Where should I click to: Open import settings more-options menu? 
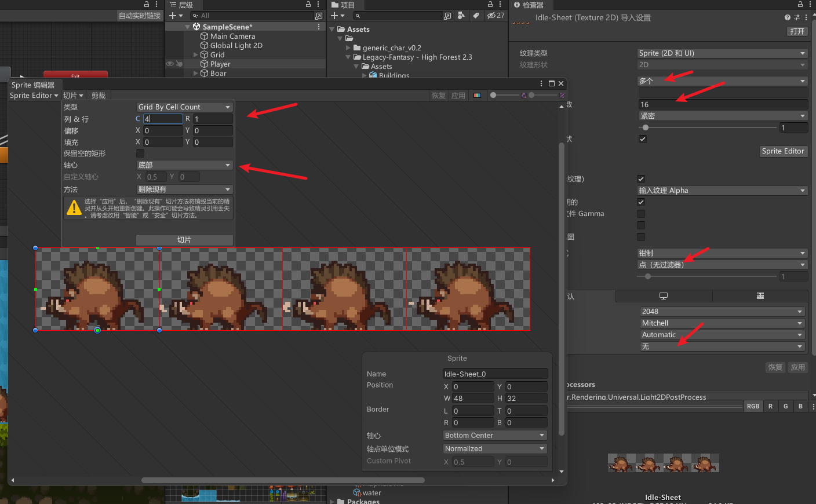[806, 17]
